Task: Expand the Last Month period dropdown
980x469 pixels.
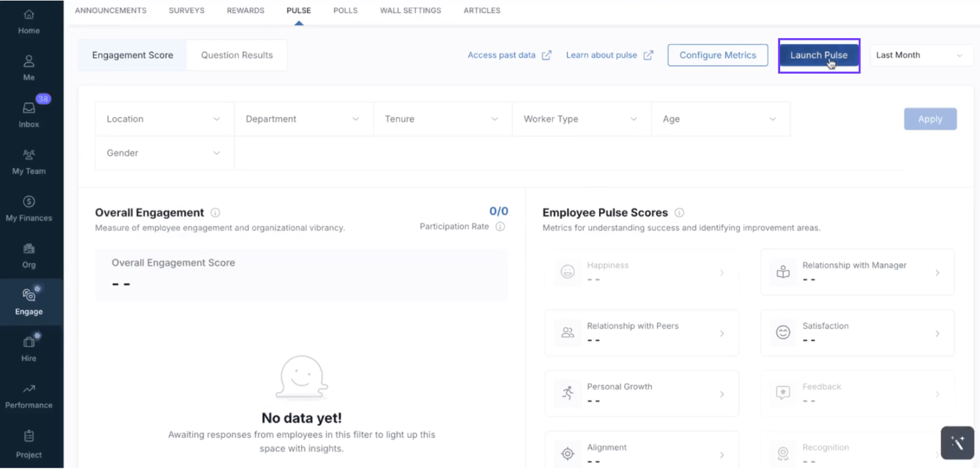Action: click(x=920, y=55)
